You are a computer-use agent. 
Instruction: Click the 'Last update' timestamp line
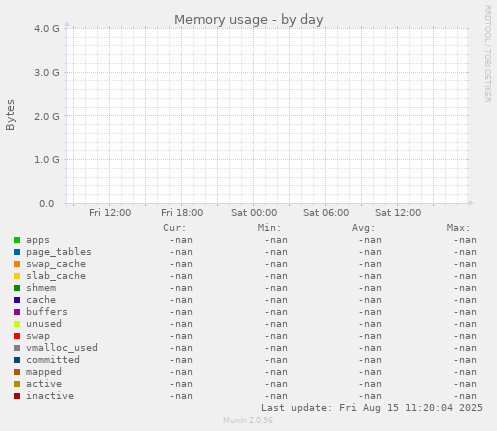pos(372,408)
